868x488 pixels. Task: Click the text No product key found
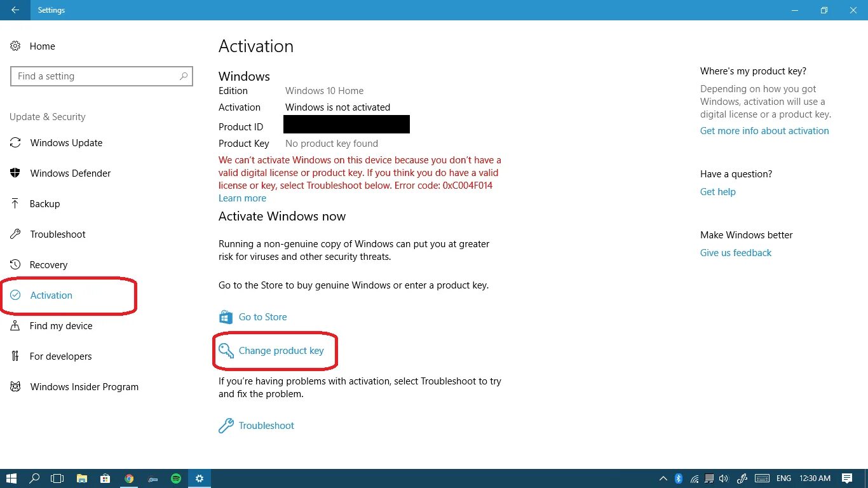(x=332, y=144)
